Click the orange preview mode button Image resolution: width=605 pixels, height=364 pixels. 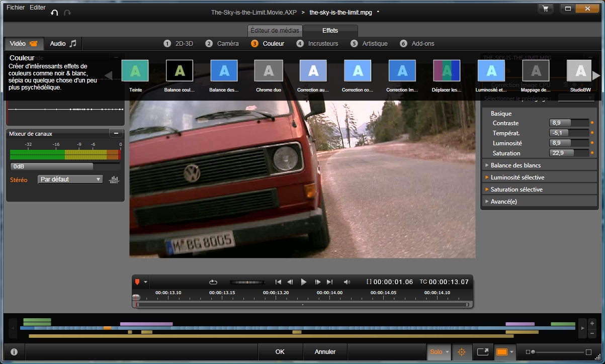tap(502, 352)
